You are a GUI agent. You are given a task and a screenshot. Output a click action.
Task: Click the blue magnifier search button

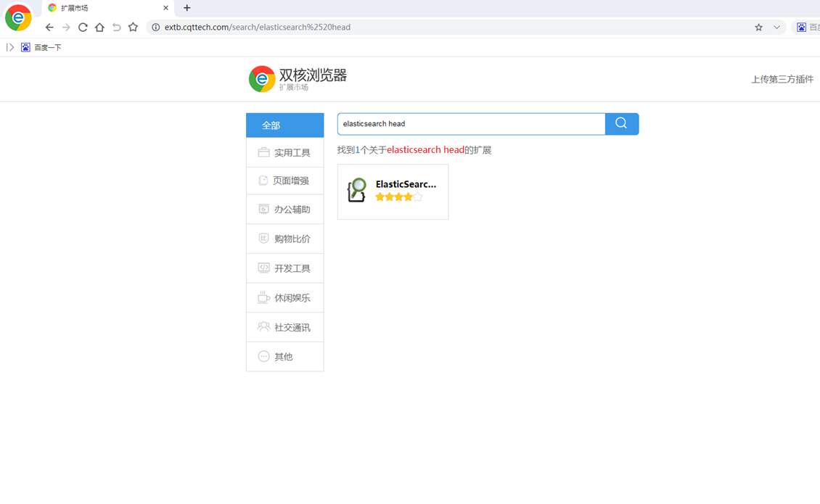click(622, 124)
